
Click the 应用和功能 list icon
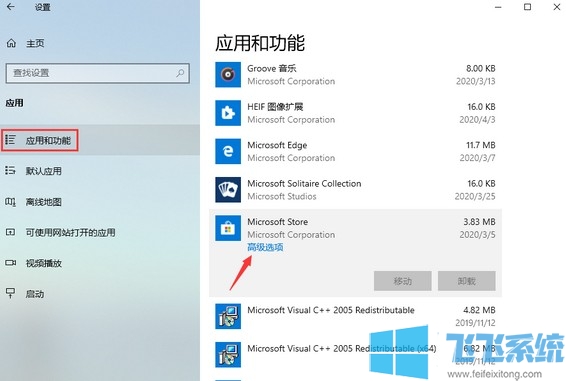pyautogui.click(x=10, y=140)
